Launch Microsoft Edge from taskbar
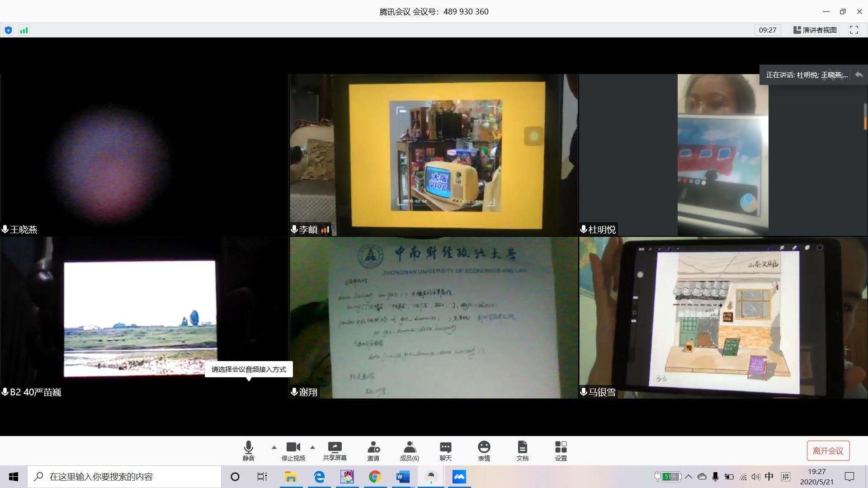Image resolution: width=868 pixels, height=488 pixels. tap(319, 477)
